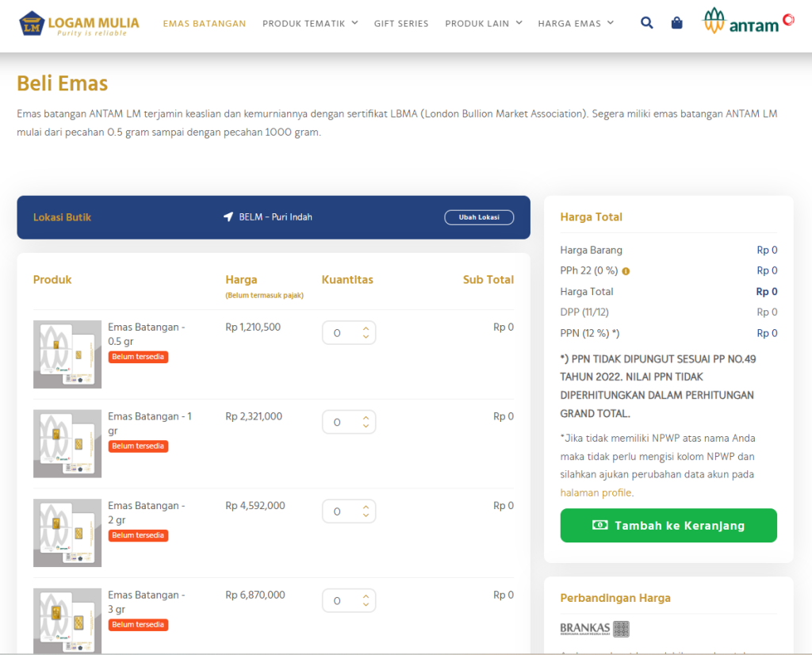812x655 pixels.
Task: Click the location arrow icon by BELM
Action: click(228, 217)
